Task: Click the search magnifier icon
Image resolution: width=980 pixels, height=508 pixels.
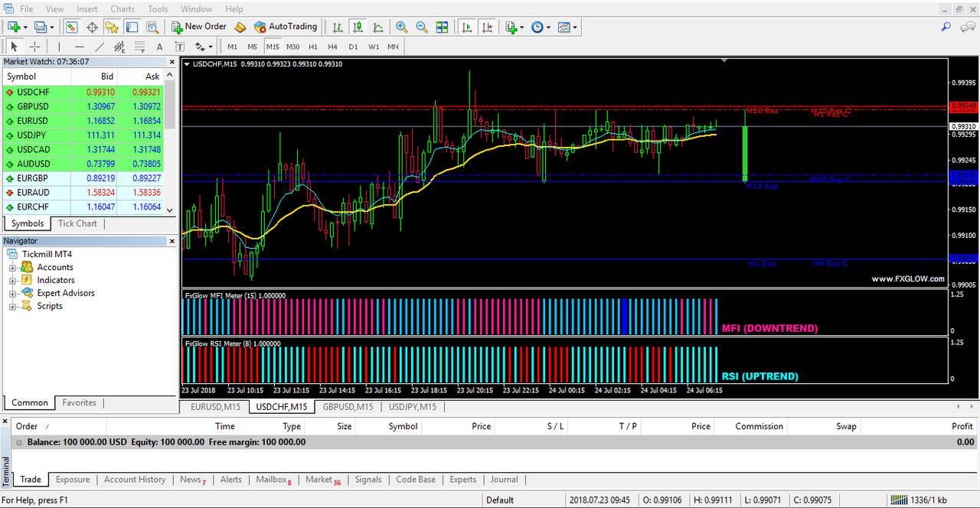Action: click(x=946, y=27)
